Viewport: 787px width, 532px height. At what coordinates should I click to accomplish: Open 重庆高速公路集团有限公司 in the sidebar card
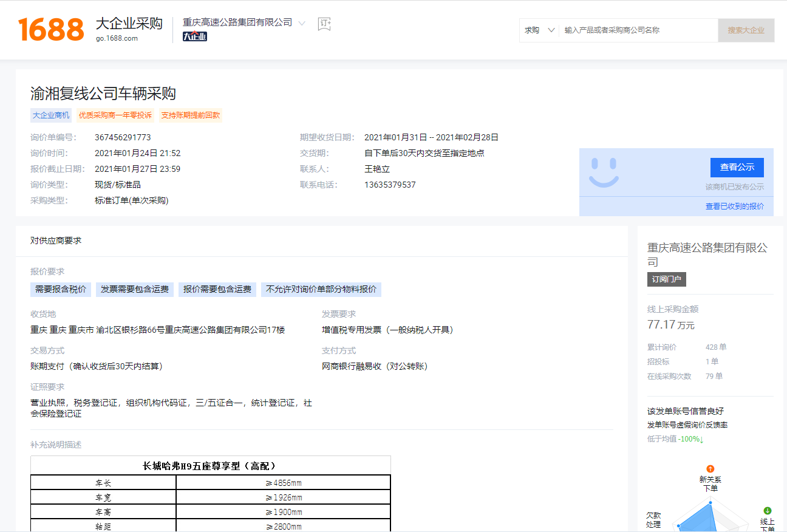pyautogui.click(x=707, y=255)
